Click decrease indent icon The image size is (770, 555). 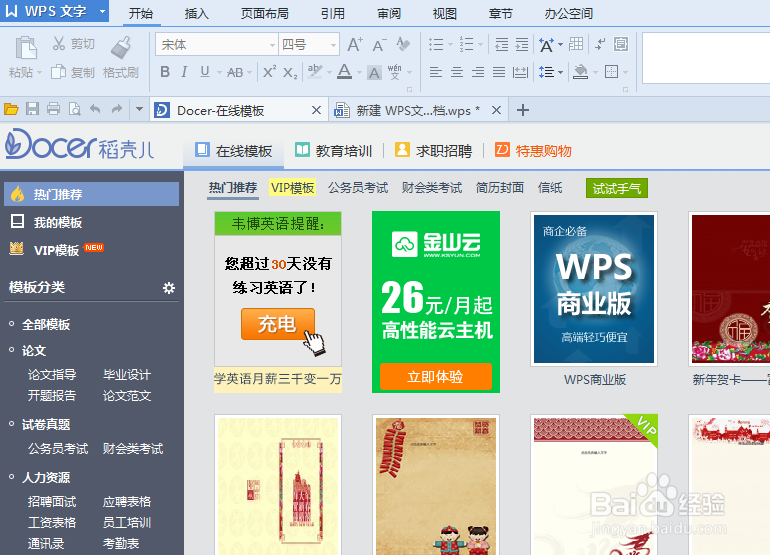[501, 45]
